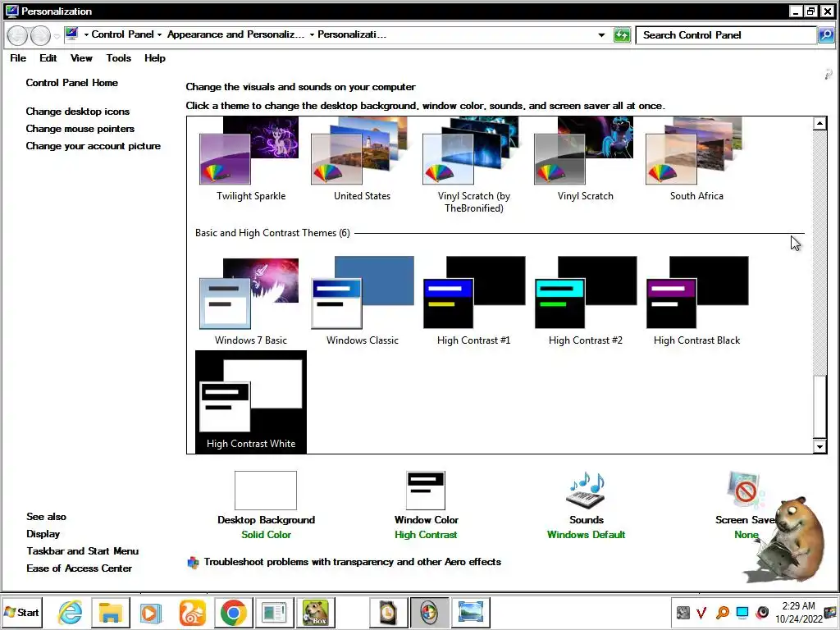840x630 pixels.
Task: Click theme list scroll down arrow
Action: 819,446
